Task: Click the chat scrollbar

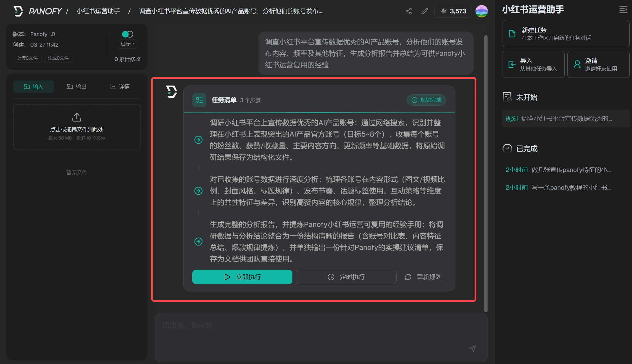Action: (x=486, y=174)
